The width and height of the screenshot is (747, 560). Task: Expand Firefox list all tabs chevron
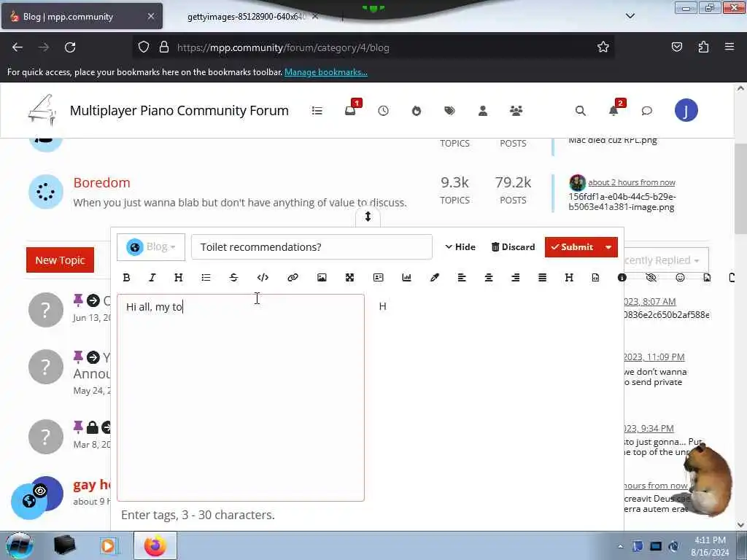(x=630, y=16)
